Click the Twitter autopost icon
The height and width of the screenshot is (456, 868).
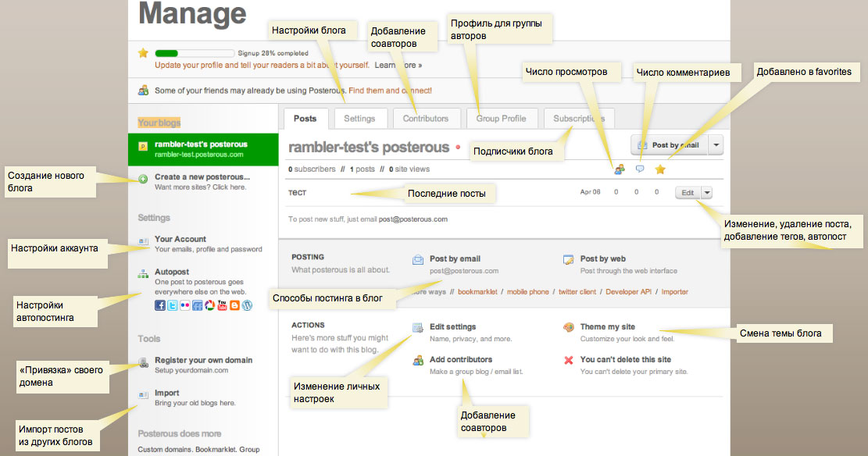click(x=172, y=305)
